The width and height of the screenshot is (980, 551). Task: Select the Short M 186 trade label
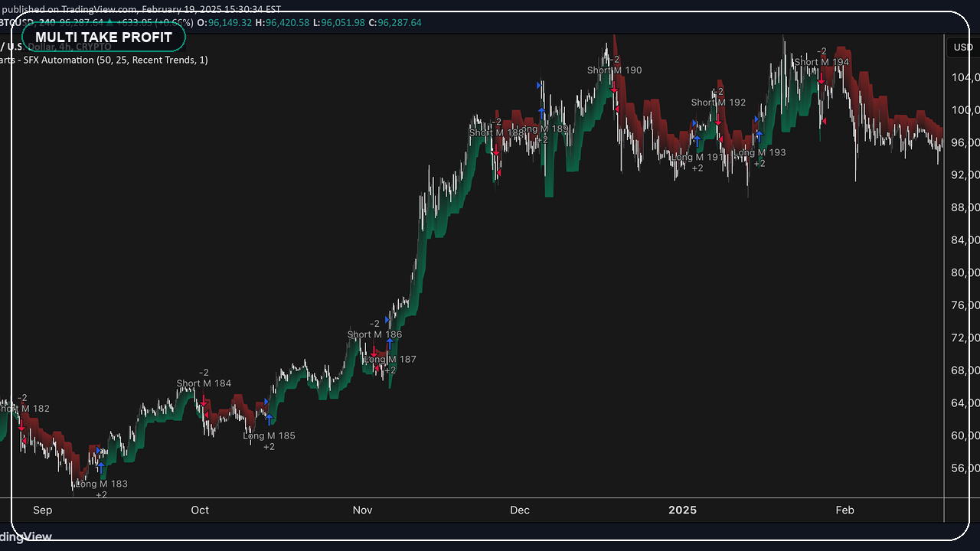pos(374,334)
